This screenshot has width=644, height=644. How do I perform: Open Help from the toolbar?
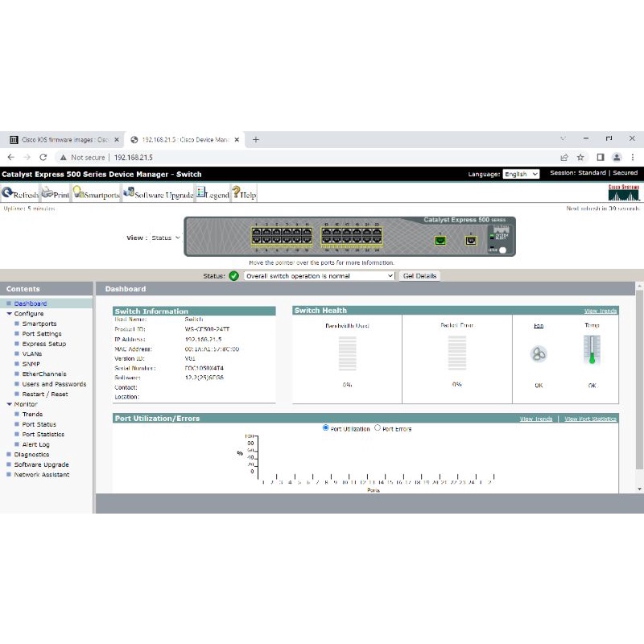click(244, 193)
